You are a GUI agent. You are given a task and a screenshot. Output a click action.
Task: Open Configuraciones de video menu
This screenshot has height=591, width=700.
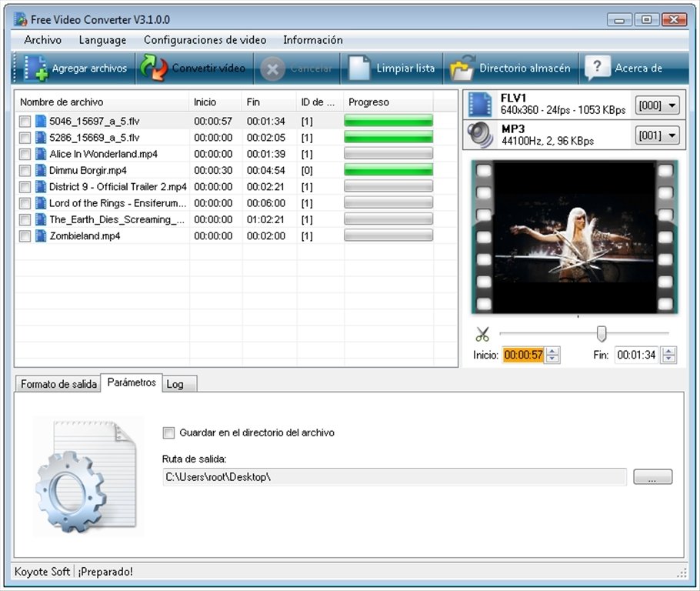(205, 40)
